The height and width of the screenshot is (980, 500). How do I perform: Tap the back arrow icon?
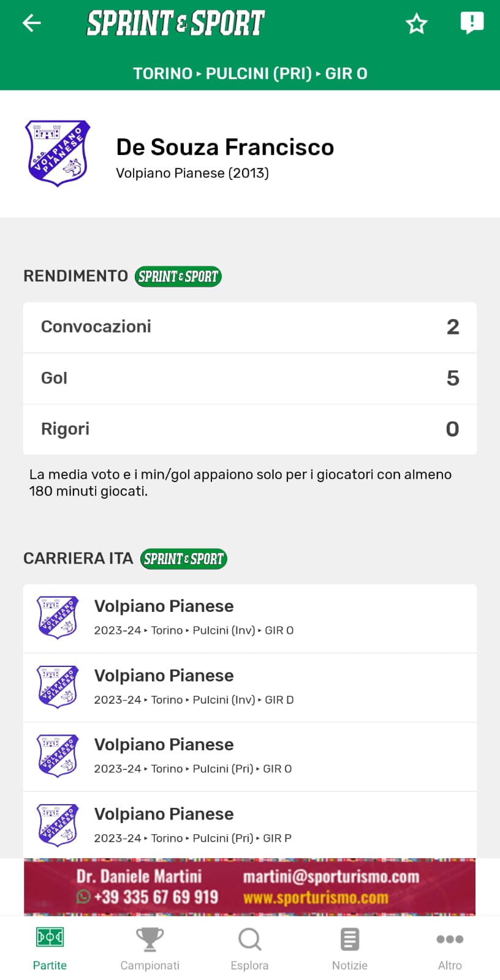pos(31,23)
